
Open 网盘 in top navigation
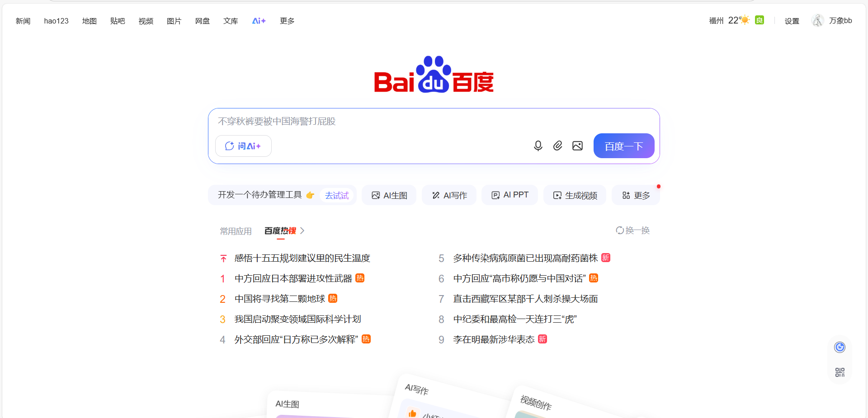pos(203,21)
